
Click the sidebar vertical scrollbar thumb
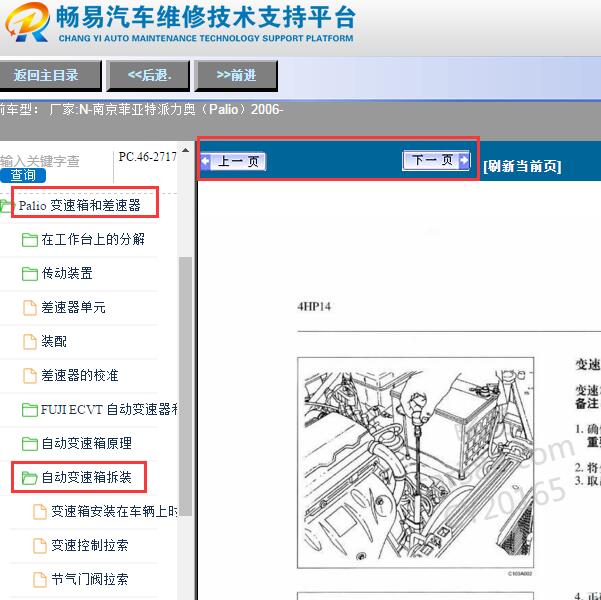[x=186, y=386]
